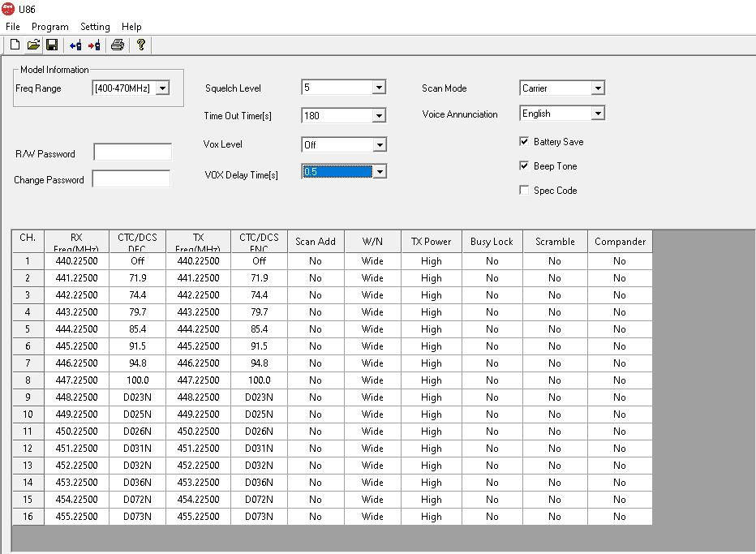This screenshot has height=554, width=756.
Task: Enable the Spec Code checkbox
Action: click(524, 190)
